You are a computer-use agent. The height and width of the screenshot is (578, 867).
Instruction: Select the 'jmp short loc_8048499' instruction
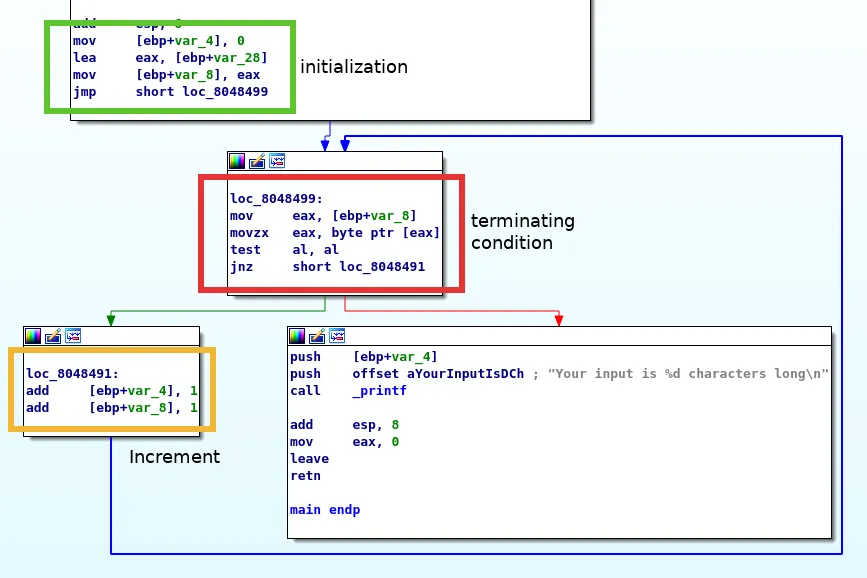[170, 92]
